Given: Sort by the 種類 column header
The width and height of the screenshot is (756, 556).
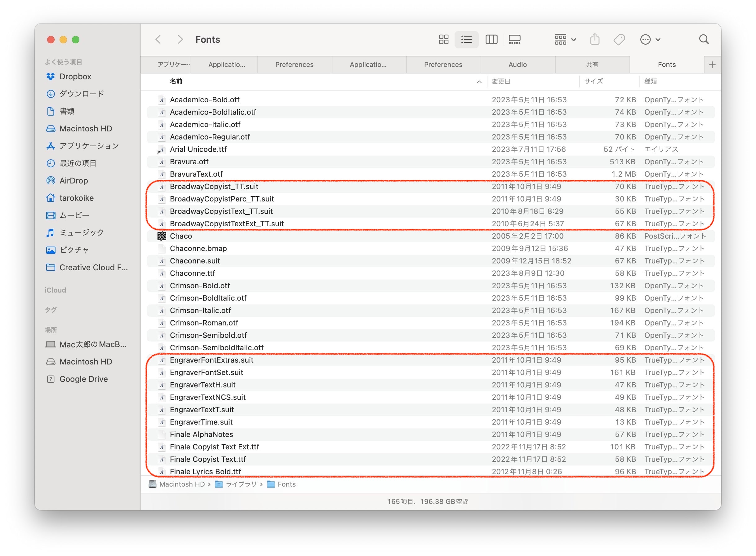Looking at the screenshot, I should click(650, 82).
